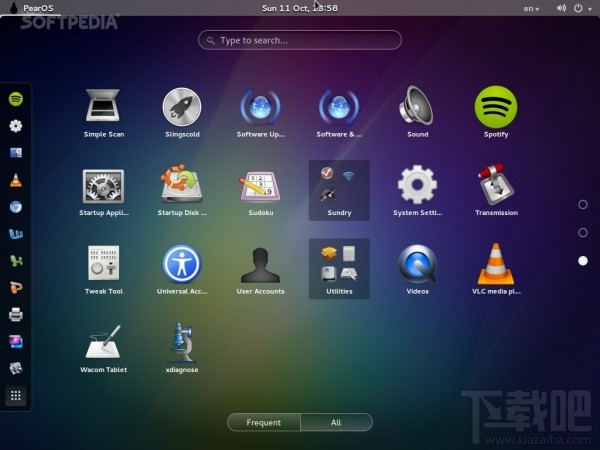Viewport: 600px width, 450px height.
Task: Open the power system menu
Action: pos(583,8)
